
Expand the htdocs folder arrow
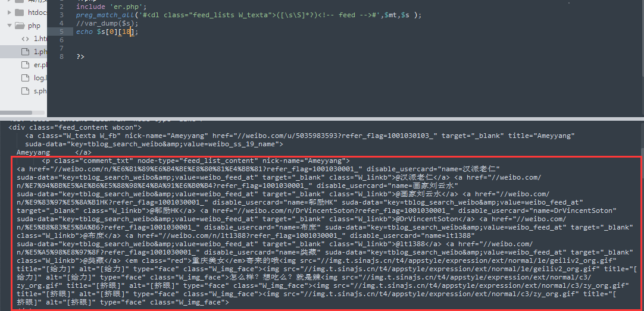(10, 12)
